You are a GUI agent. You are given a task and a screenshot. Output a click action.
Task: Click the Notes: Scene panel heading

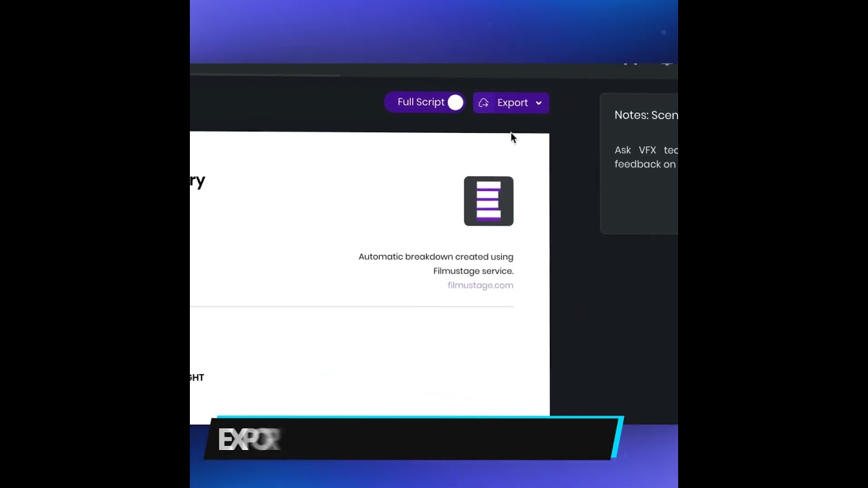pyautogui.click(x=646, y=115)
